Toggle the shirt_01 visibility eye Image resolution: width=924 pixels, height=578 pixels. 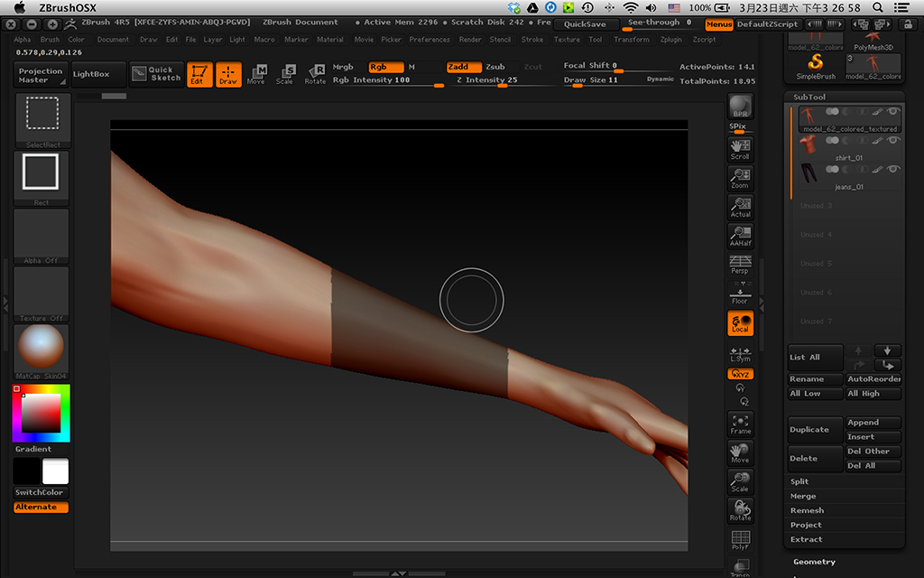point(892,140)
